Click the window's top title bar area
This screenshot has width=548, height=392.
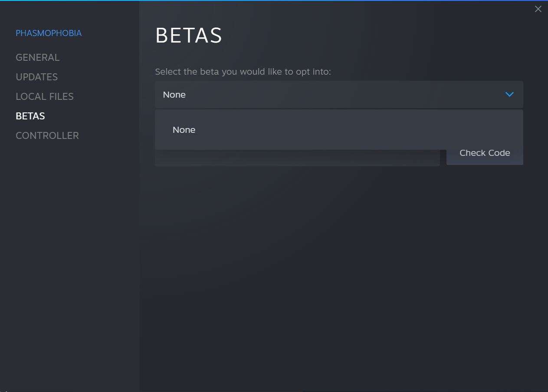(304, 9)
